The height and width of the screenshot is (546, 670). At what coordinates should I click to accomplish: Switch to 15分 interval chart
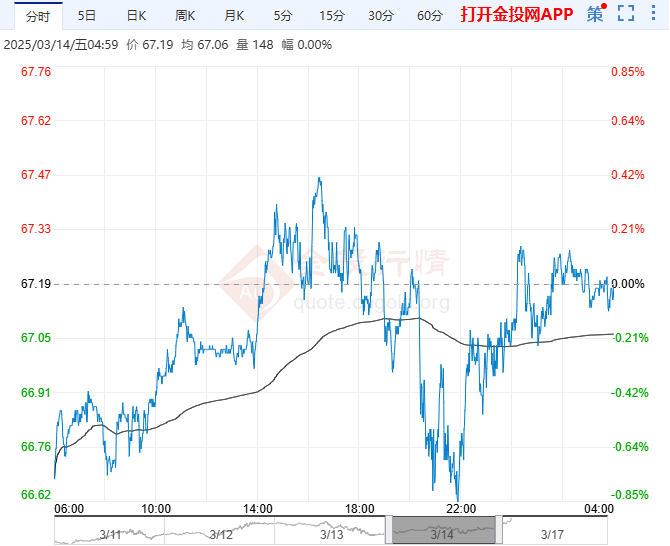[331, 15]
